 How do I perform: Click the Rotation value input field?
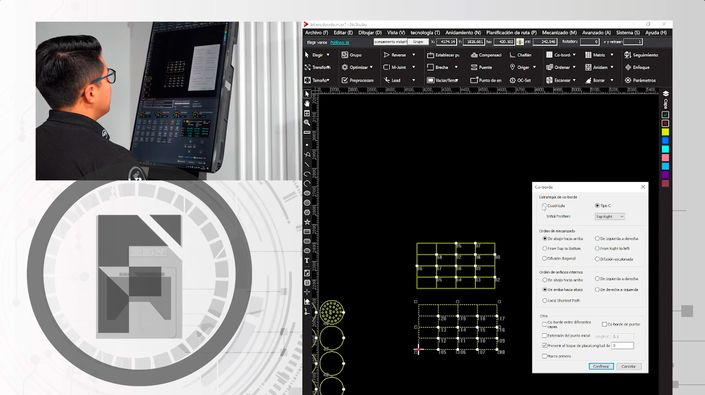[x=589, y=42]
